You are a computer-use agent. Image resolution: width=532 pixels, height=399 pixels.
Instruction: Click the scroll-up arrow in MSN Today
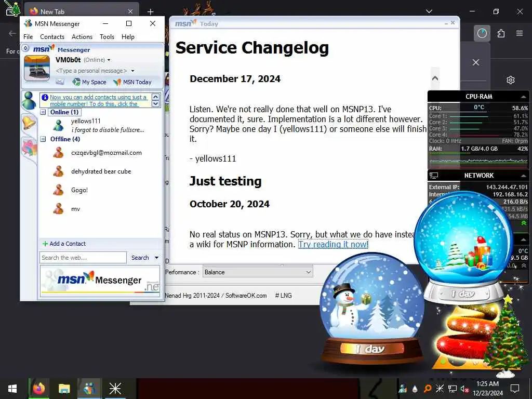[x=435, y=78]
